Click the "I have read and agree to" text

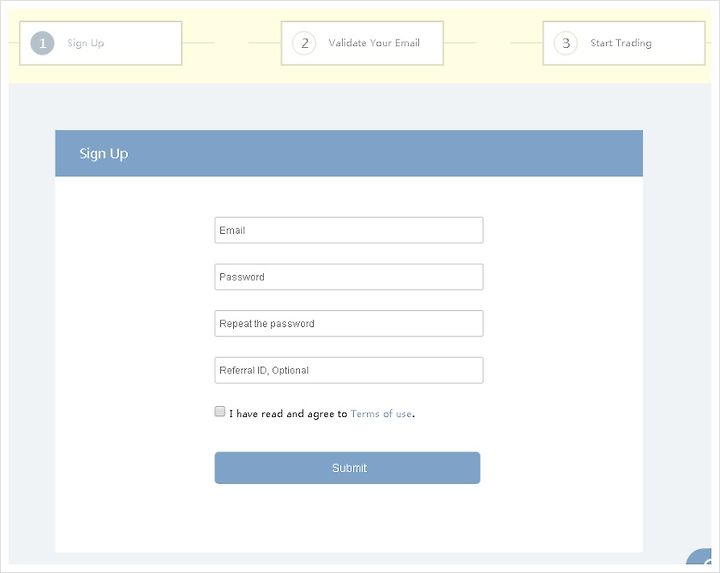point(288,414)
